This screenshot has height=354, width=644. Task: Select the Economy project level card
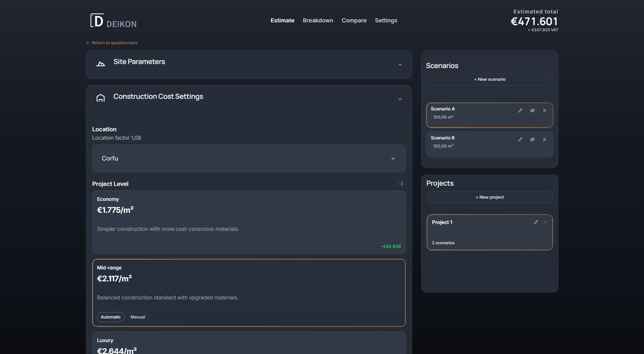coord(249,222)
